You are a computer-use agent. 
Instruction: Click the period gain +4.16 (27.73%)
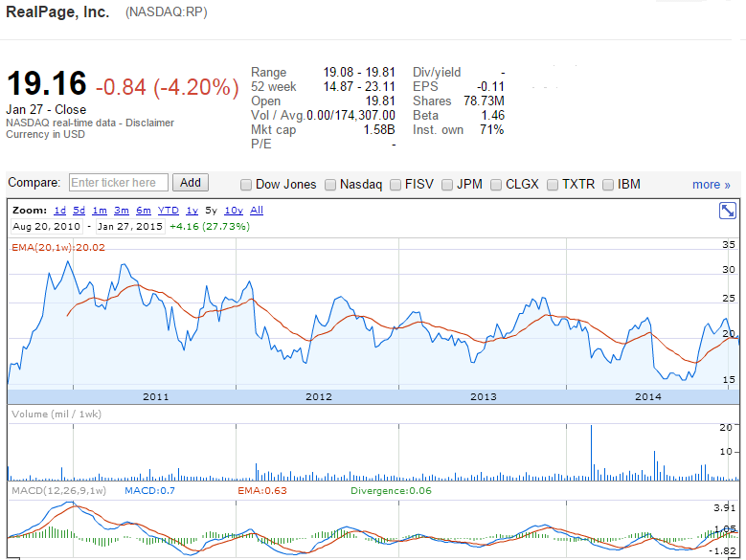(x=210, y=226)
